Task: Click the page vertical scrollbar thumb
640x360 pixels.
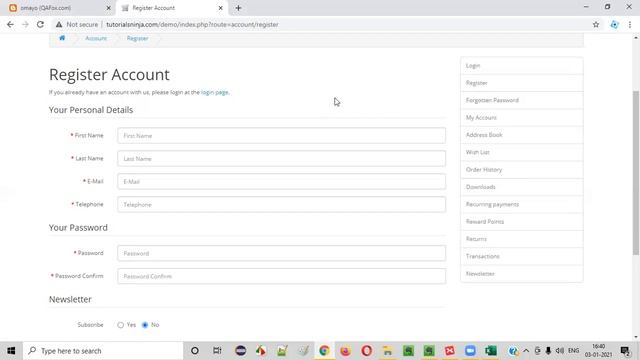Action: (636, 172)
